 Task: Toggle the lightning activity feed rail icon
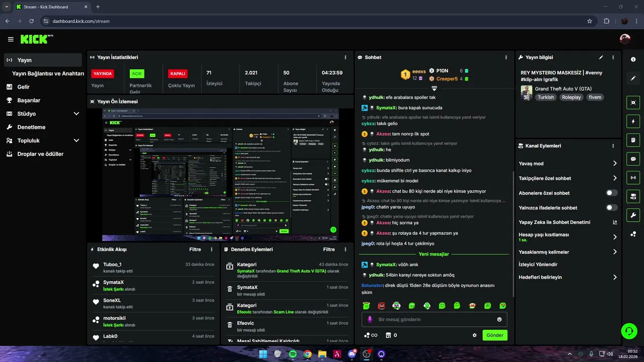[633, 121]
